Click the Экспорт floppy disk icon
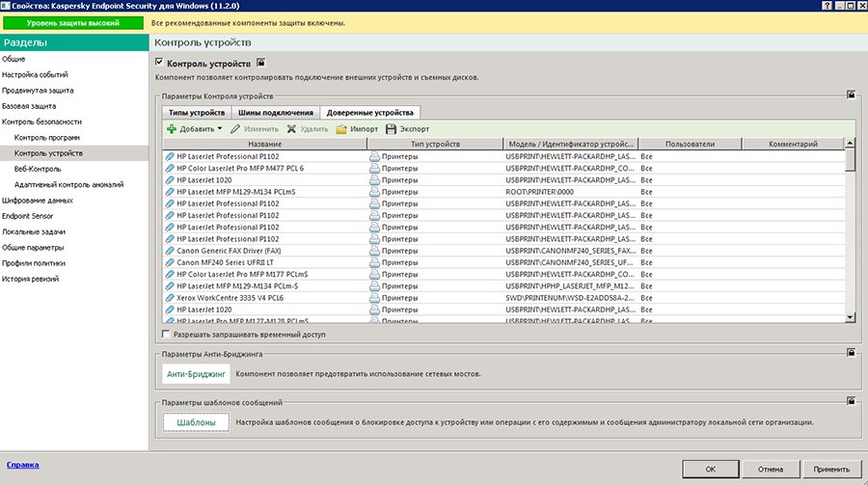This screenshot has width=868, height=485. click(392, 128)
